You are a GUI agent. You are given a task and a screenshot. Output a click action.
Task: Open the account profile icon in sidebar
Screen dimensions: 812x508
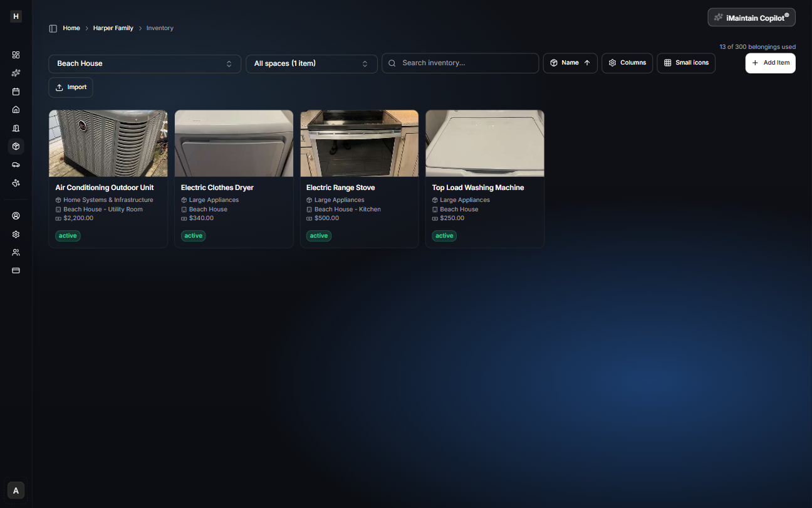point(16,215)
